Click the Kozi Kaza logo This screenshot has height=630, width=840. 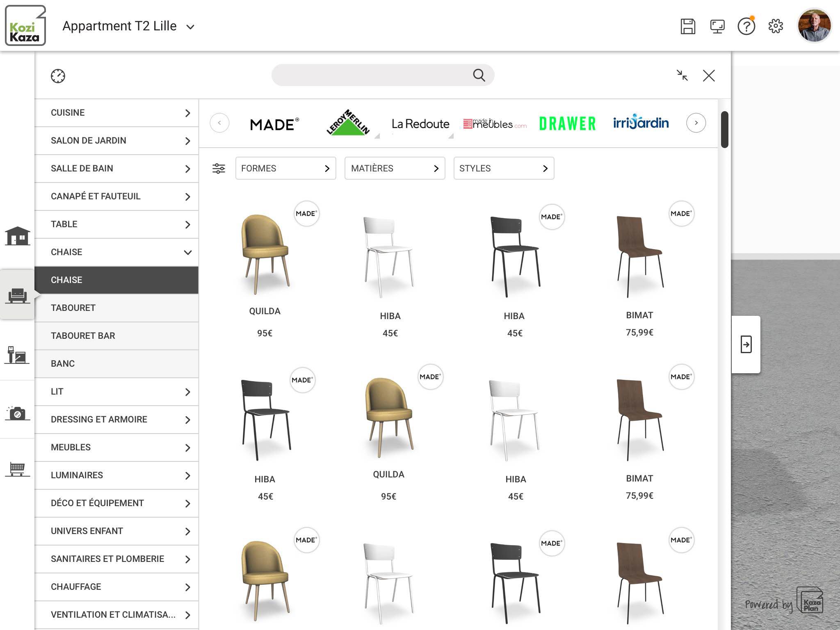25,25
